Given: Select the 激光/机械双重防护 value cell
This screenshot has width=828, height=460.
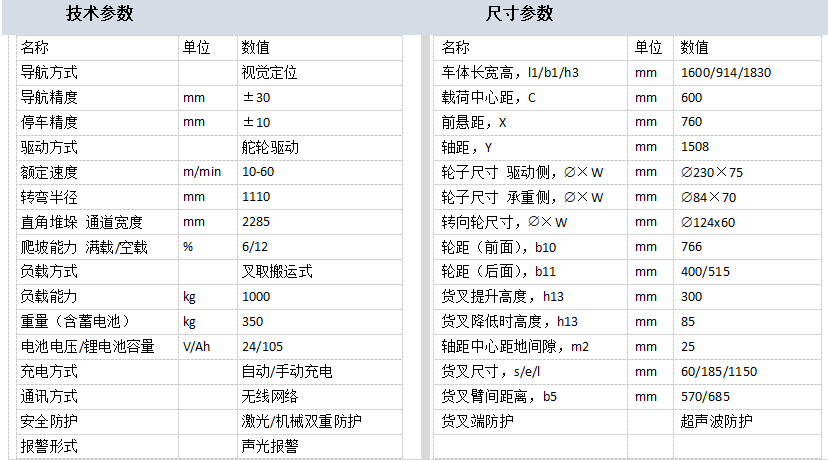Looking at the screenshot, I should click(x=319, y=421).
